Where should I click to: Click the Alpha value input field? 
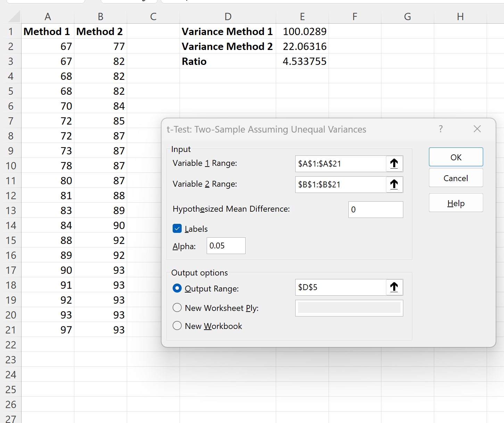pyautogui.click(x=225, y=245)
